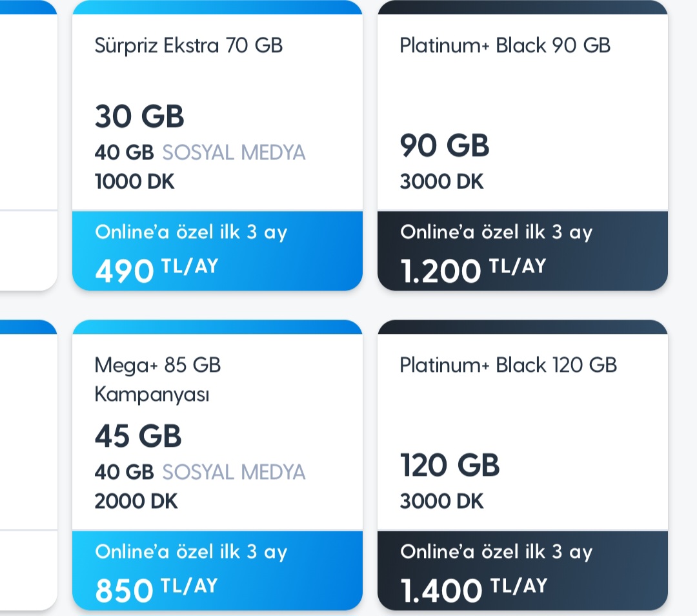Viewport: 697px width, 616px height.
Task: Choose the 1.200 TL/AY price banner
Action: (522, 251)
